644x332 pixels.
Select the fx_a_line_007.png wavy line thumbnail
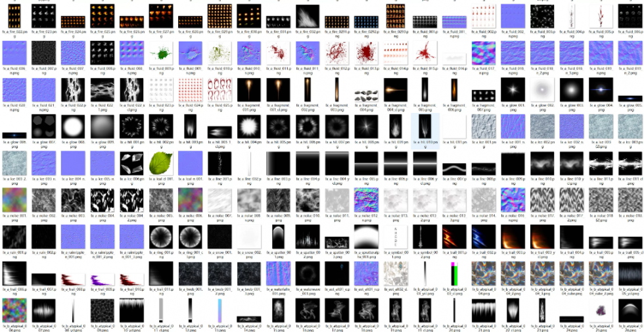tap(454, 169)
